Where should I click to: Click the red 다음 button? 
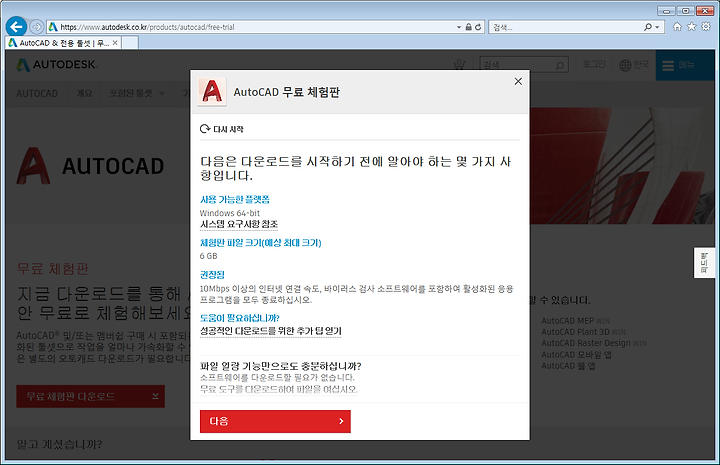[275, 421]
